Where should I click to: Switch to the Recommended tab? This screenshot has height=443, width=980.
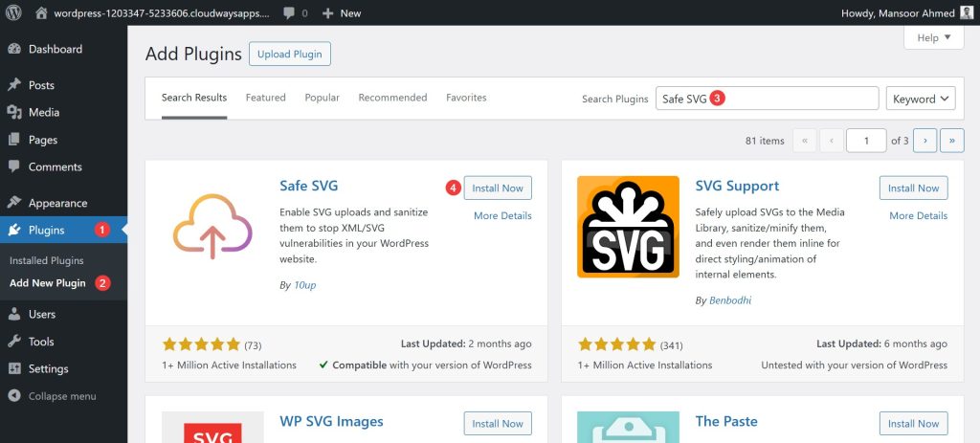[x=392, y=98]
